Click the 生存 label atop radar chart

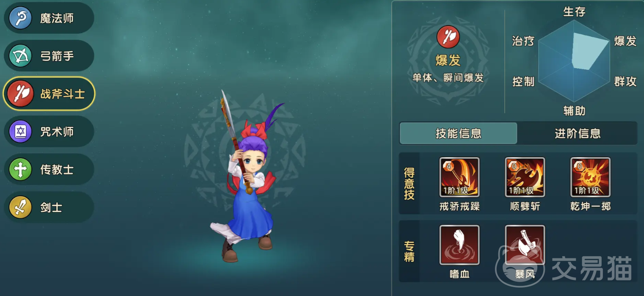click(x=575, y=12)
